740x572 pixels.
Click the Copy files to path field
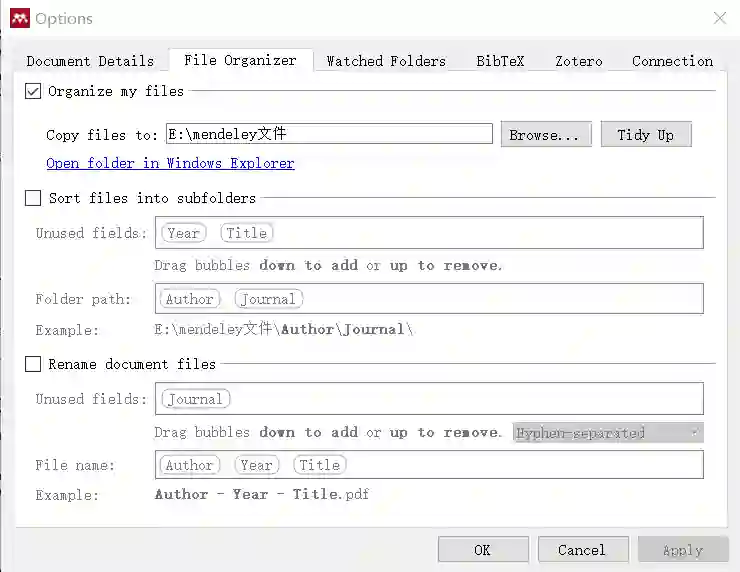(329, 134)
